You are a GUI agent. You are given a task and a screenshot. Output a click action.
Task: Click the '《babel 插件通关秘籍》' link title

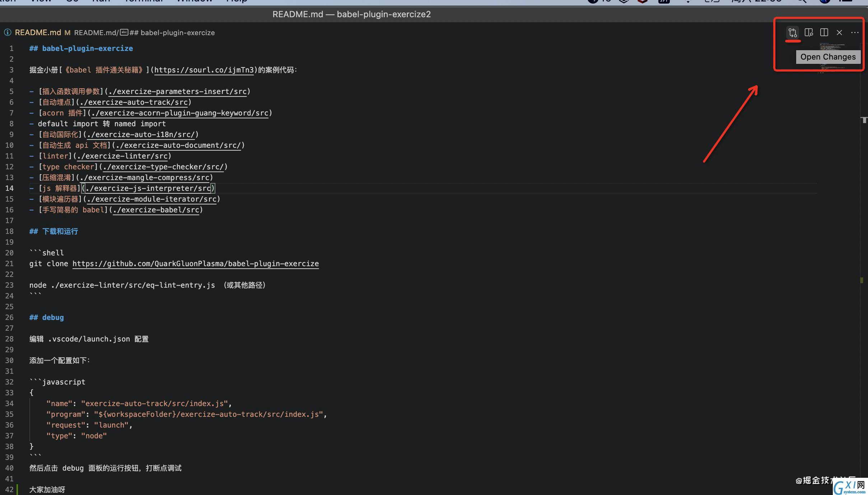tap(104, 70)
